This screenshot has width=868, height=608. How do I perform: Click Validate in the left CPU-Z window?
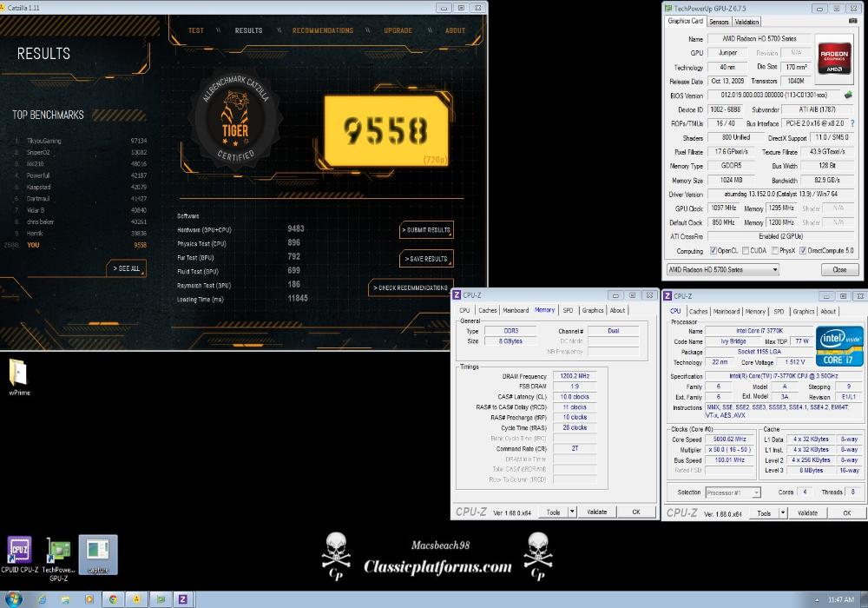click(597, 512)
